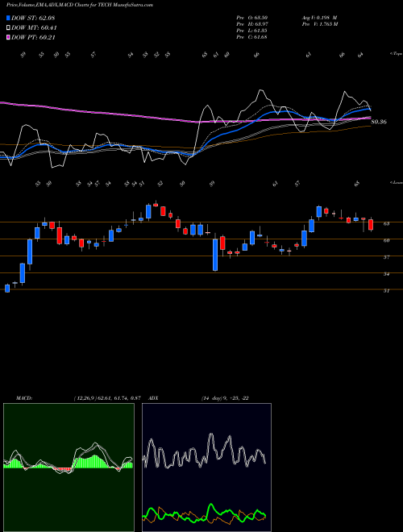Select the 'DOW ST: 62.08' legend text
This screenshot has height=532, width=403.
tap(33, 18)
